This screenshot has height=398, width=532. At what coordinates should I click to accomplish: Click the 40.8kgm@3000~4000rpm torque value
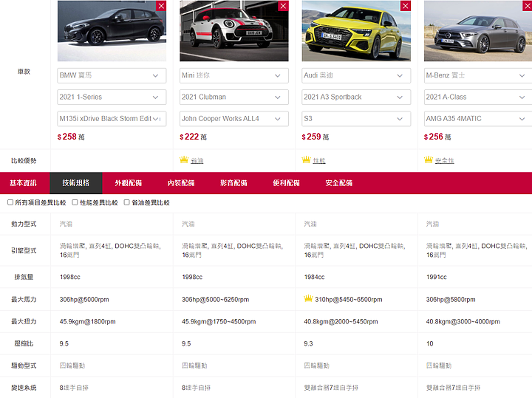point(463,322)
